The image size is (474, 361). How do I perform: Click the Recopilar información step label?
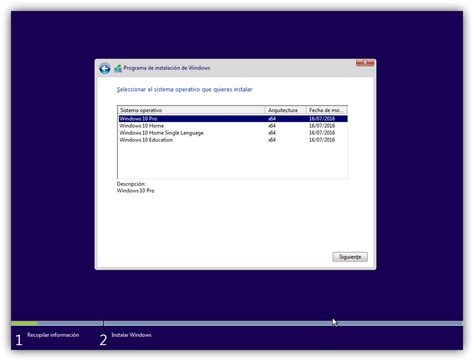click(x=53, y=335)
